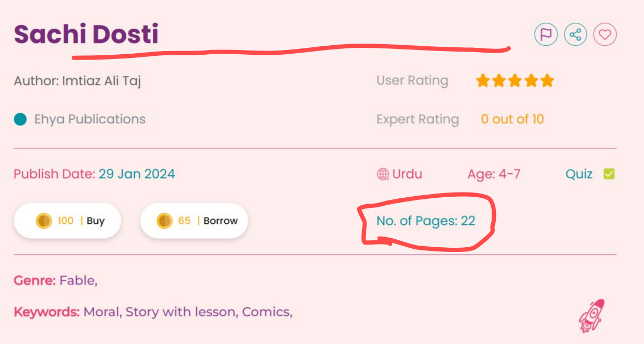
Task: Click the coin icon showing 100
Action: tap(44, 221)
